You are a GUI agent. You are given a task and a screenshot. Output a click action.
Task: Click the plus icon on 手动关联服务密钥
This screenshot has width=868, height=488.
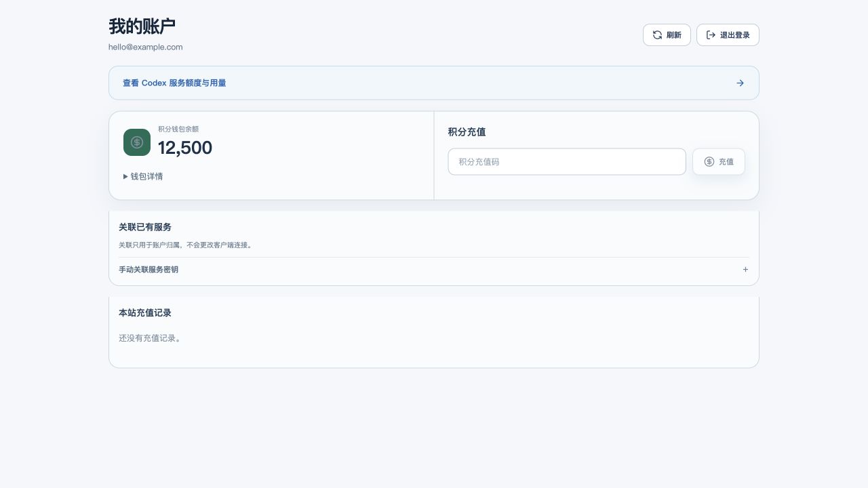pyautogui.click(x=745, y=269)
